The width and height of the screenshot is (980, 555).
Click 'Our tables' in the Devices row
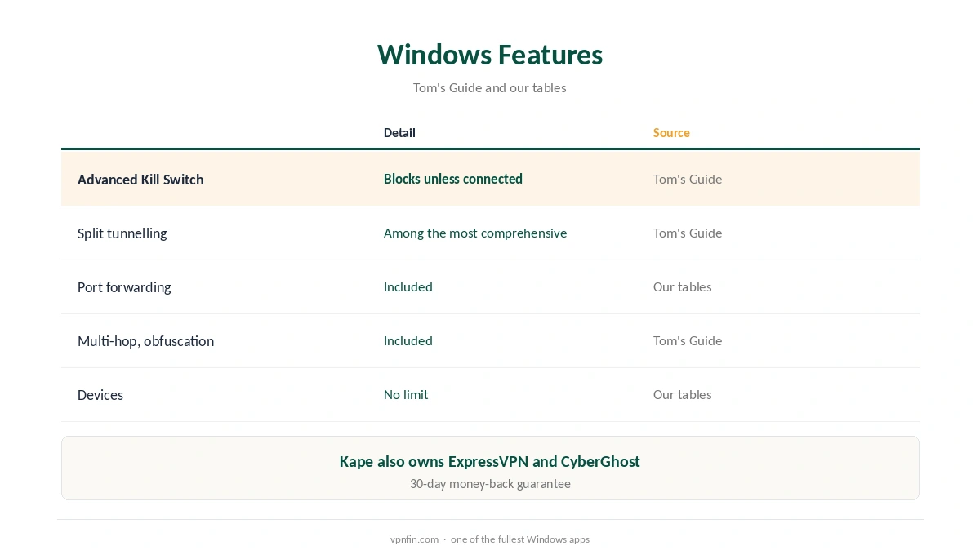coord(683,394)
